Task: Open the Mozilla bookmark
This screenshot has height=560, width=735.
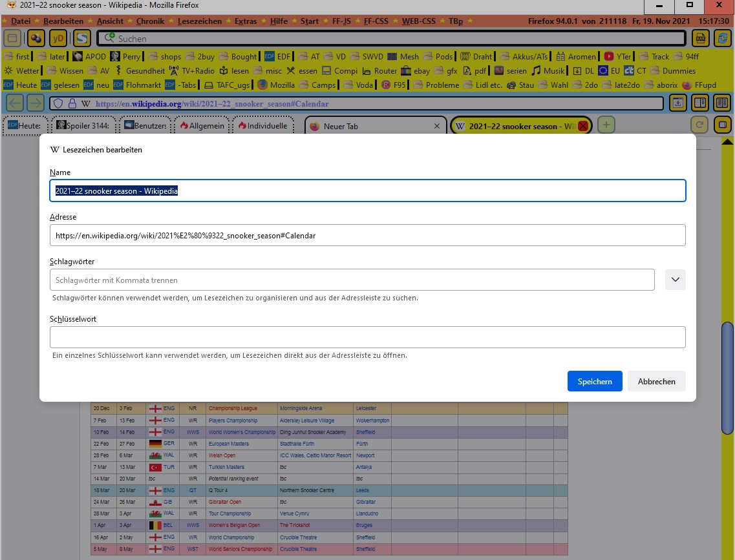Action: pyautogui.click(x=276, y=85)
